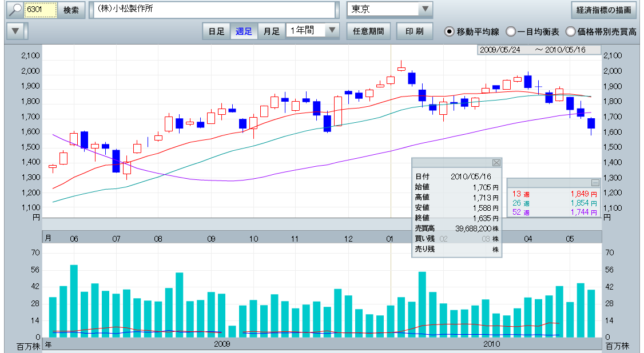The image size is (644, 353).
Task: Expand the left triangle dropdown button
Action: pos(16,31)
